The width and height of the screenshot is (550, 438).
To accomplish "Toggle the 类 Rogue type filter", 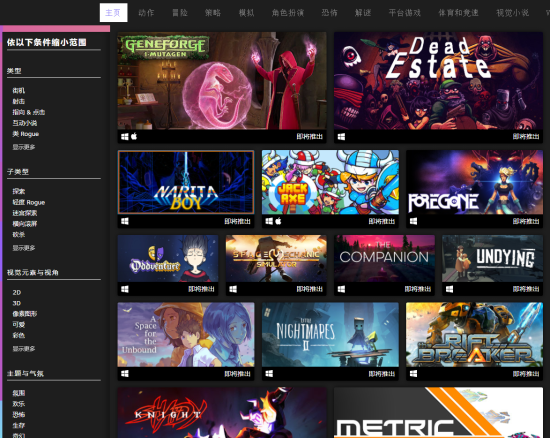I will [26, 134].
